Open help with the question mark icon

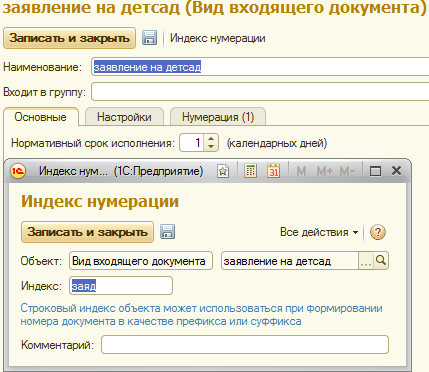[x=378, y=232]
